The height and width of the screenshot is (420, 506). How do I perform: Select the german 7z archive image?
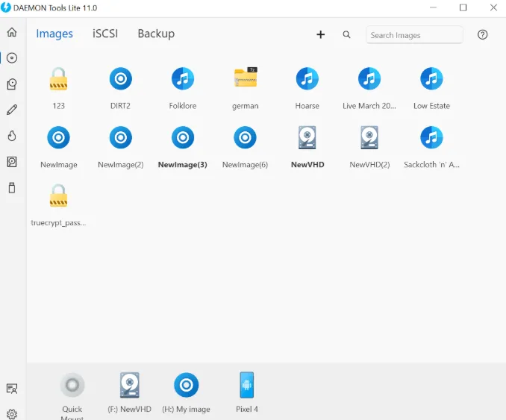(x=246, y=88)
